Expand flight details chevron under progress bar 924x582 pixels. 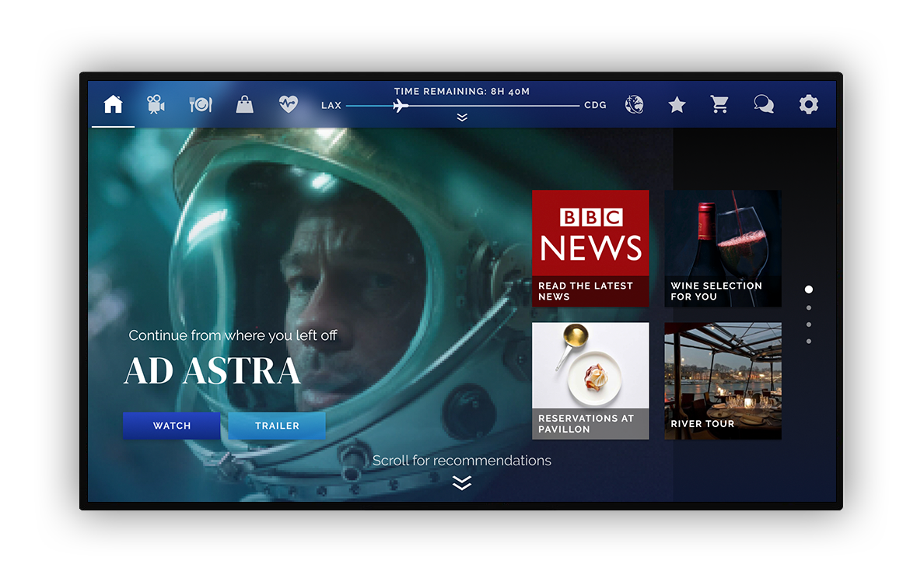pos(462,117)
